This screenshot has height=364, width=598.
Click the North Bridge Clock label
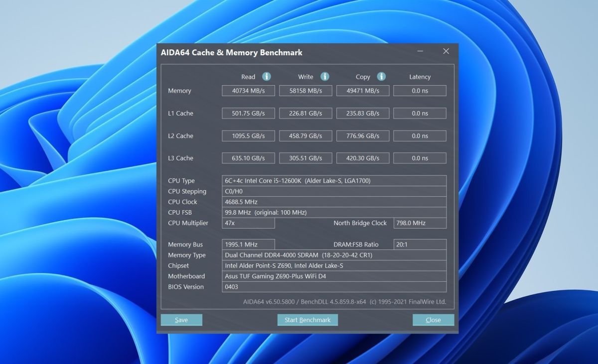[360, 223]
